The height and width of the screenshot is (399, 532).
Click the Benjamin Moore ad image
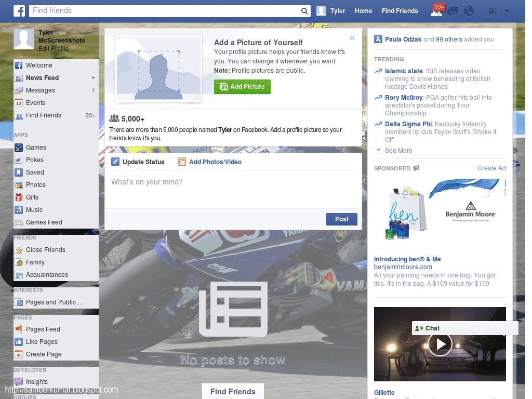[x=440, y=212]
